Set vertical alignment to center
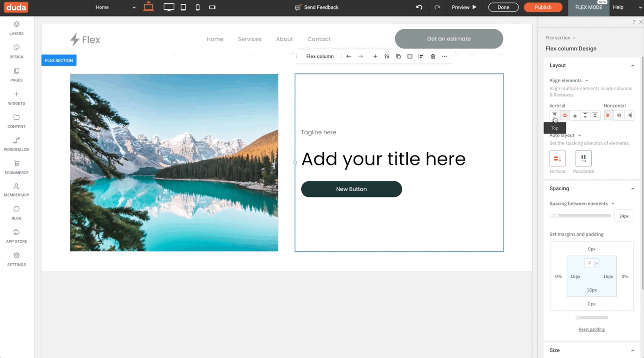Viewport: 644px width, 358px height. (x=565, y=115)
